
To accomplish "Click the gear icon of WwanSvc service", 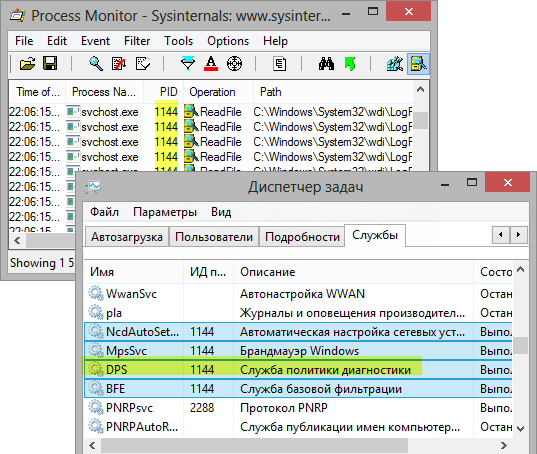I will (x=96, y=294).
